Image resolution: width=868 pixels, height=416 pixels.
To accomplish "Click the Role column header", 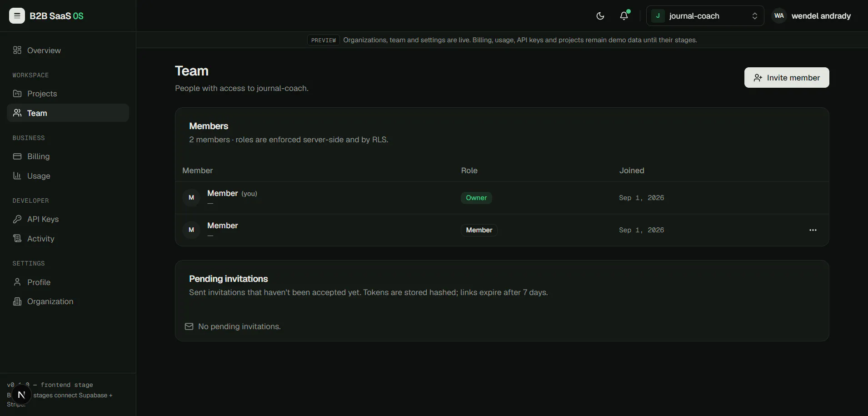I will click(469, 170).
